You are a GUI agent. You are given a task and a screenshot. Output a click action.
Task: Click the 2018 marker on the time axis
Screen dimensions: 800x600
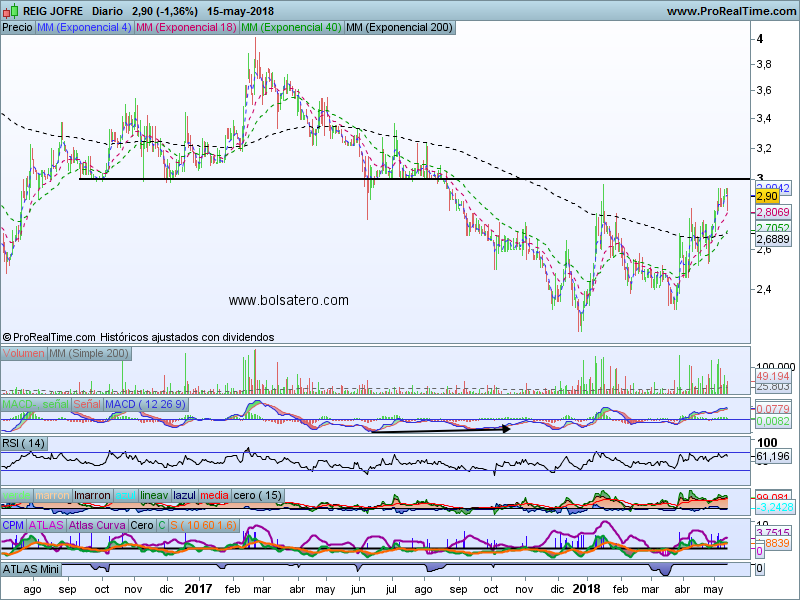click(x=585, y=591)
